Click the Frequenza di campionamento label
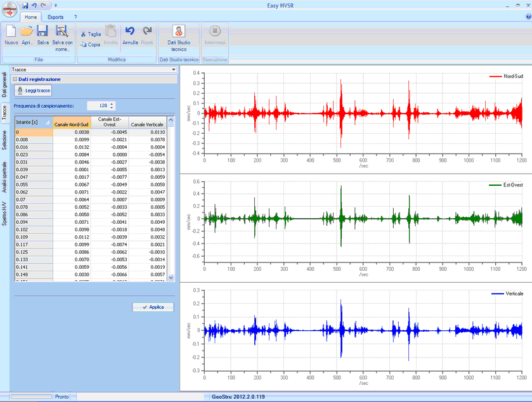The image size is (532, 402). (x=44, y=106)
